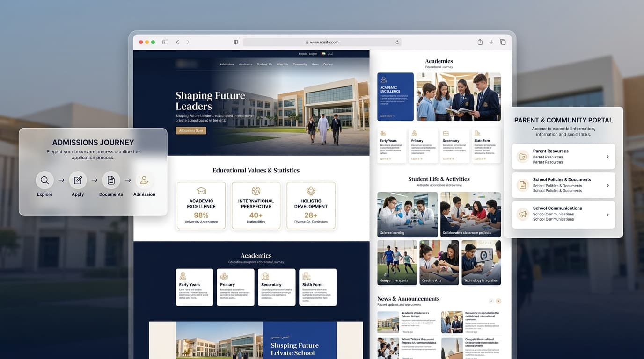
Task: Reload the page using the refresh icon
Action: pyautogui.click(x=397, y=42)
